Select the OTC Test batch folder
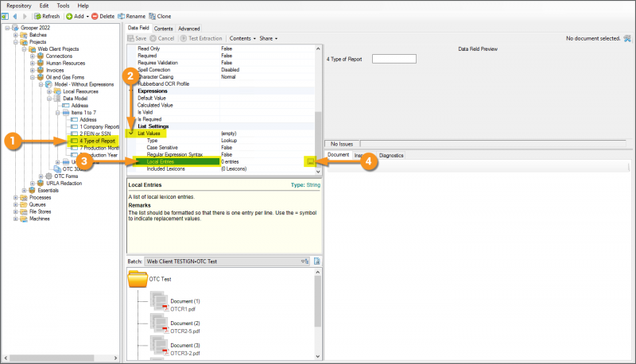Screen dimensions: 636x364 pyautogui.click(x=149, y=279)
